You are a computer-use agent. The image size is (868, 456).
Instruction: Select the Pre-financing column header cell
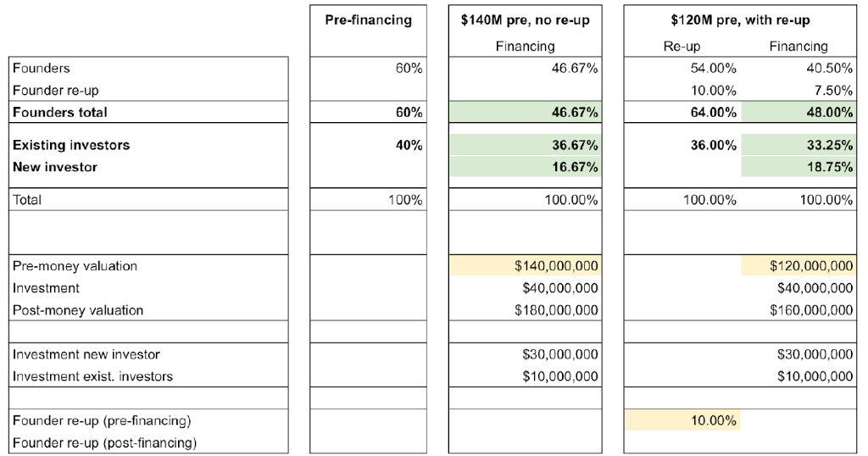click(x=368, y=20)
